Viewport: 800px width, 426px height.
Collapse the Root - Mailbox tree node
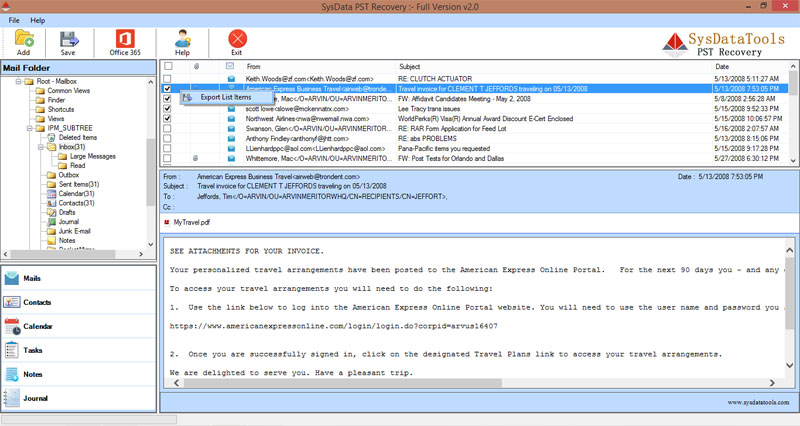coord(18,81)
